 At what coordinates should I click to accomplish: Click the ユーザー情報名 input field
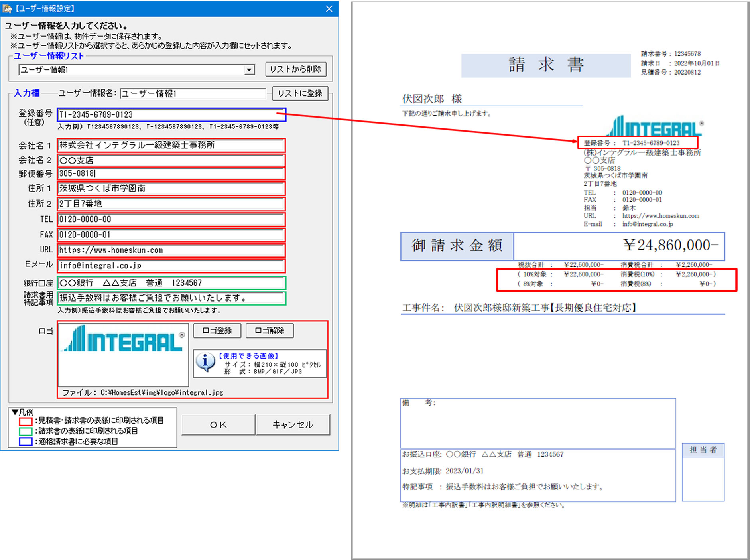[193, 93]
